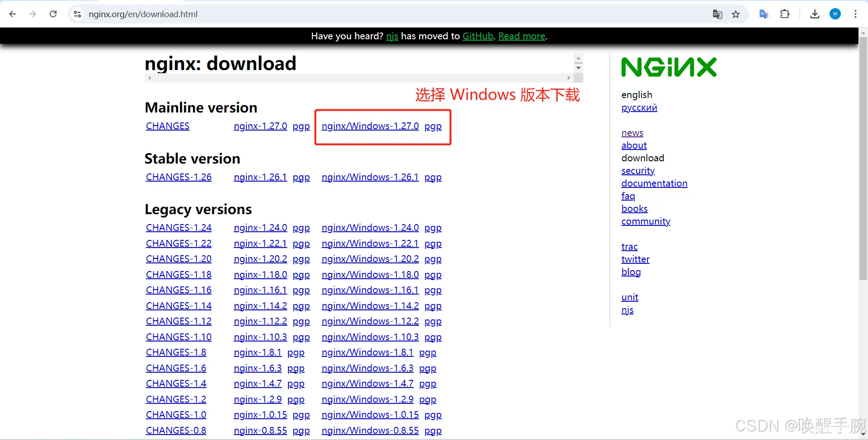Open the trac sidebar link
Viewport: 868px width, 440px height.
[x=629, y=247]
